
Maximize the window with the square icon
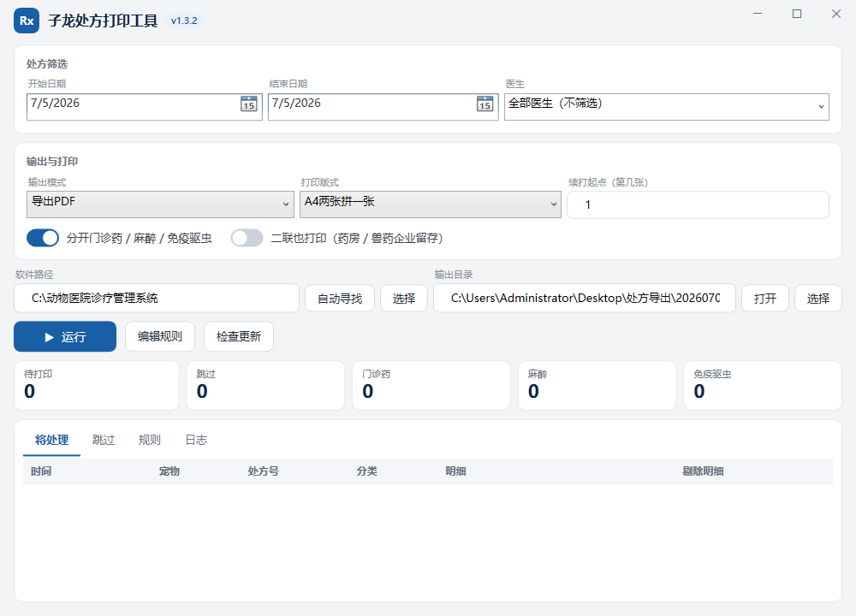797,14
